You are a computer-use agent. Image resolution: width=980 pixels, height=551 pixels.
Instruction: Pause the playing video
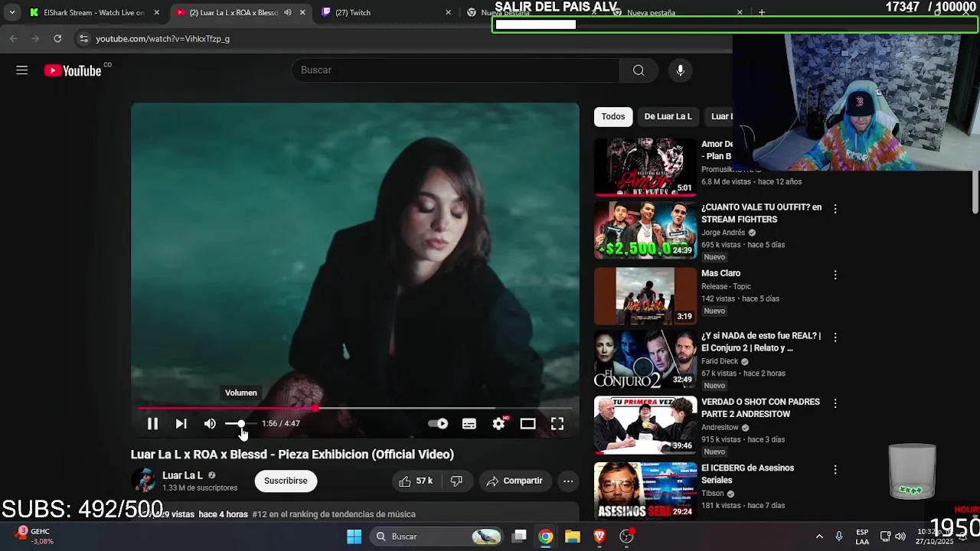tap(152, 423)
